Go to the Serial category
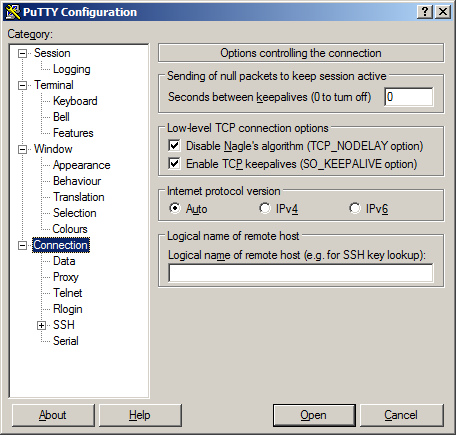Viewport: 456px width, 435px height. (x=66, y=341)
